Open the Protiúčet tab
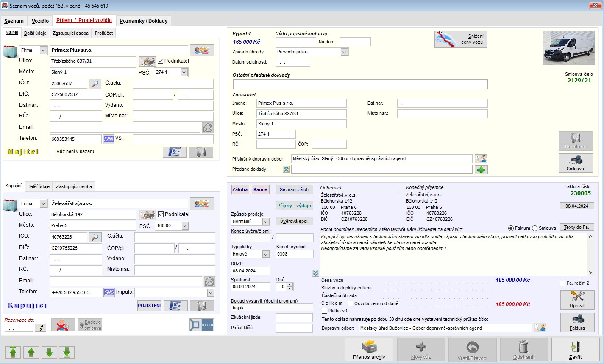Image resolution: width=604 pixels, height=364 pixels. pos(104,33)
